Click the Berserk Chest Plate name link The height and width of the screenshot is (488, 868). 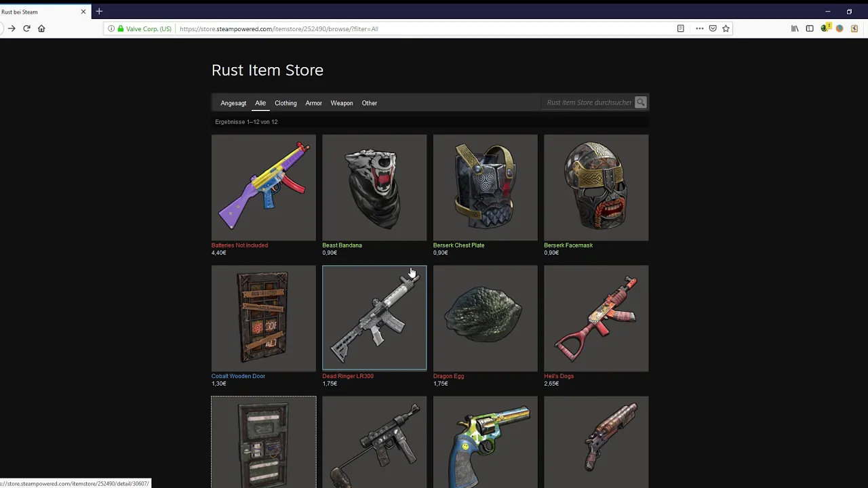(x=458, y=245)
